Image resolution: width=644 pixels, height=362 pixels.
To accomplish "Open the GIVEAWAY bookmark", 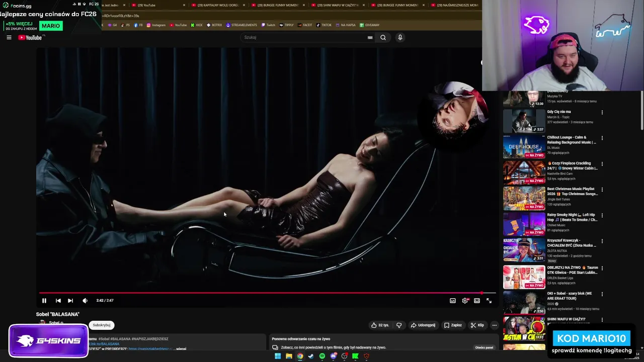I will 370,25.
